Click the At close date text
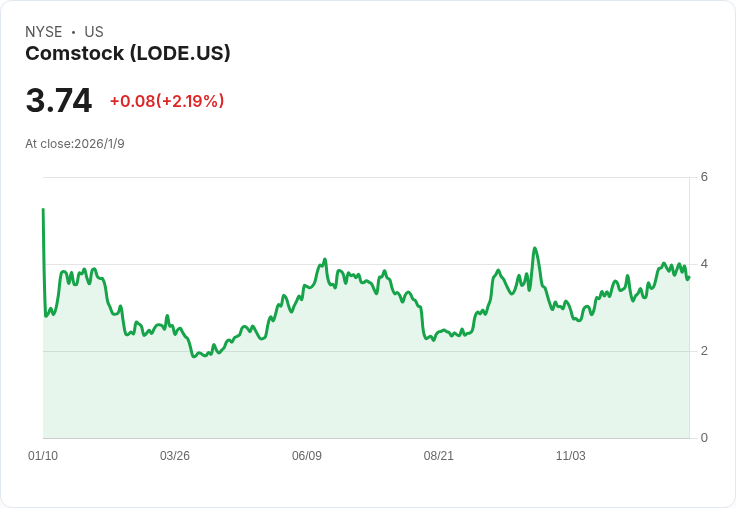736x508 pixels. click(75, 144)
